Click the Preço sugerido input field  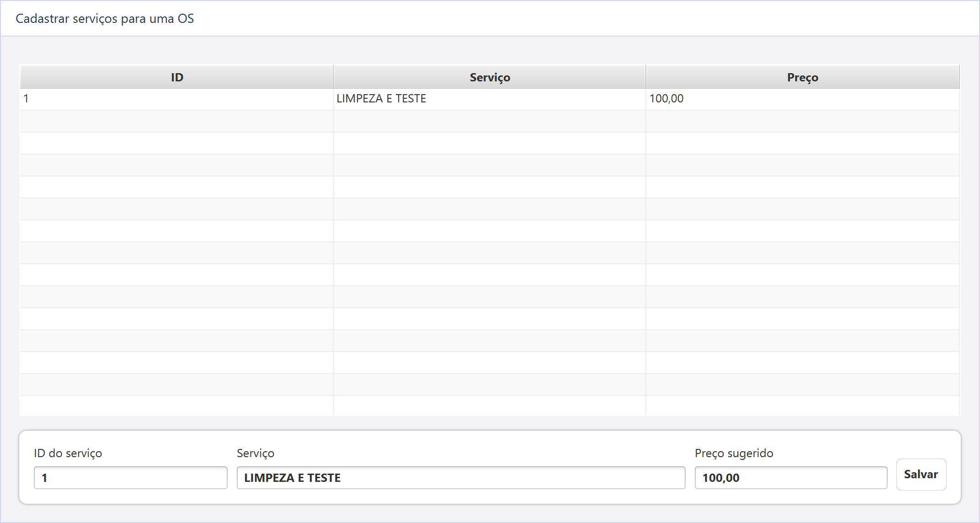(791, 478)
